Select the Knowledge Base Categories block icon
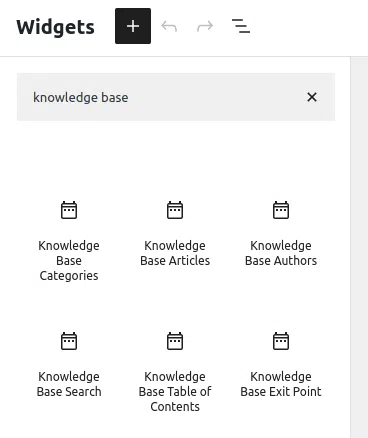 pyautogui.click(x=69, y=210)
